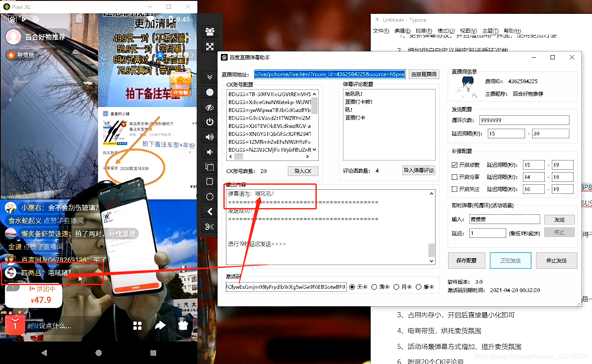592x364 pixels.
Task: Close the live room X icon
Action: 187,37
